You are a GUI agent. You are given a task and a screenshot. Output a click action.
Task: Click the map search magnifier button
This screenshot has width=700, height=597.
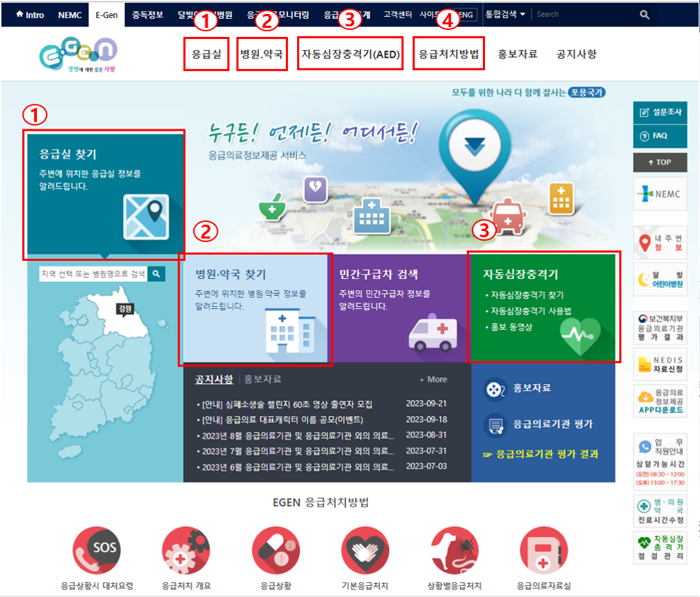157,273
